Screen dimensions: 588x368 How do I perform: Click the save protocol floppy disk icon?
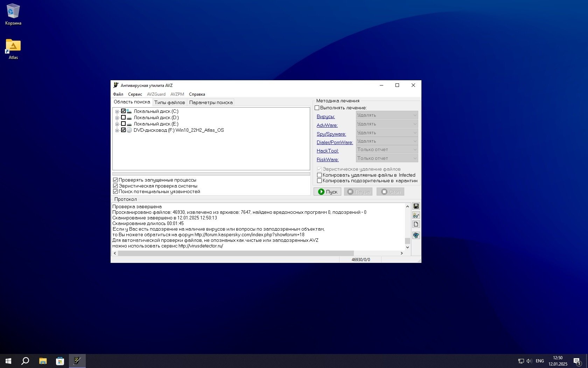click(416, 206)
